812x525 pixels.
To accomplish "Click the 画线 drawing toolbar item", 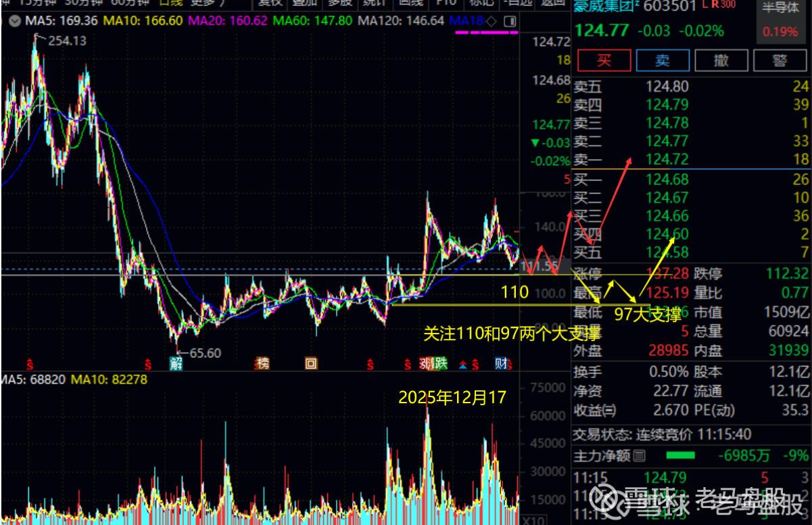I will coord(410,2).
